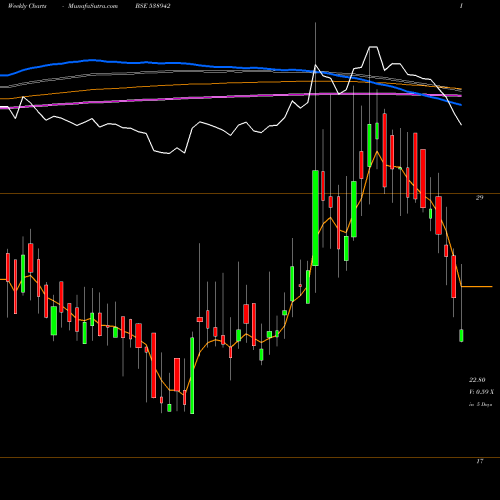500x500 pixels.
Task: Click the '22.80' closing price value
Action: pos(477,380)
